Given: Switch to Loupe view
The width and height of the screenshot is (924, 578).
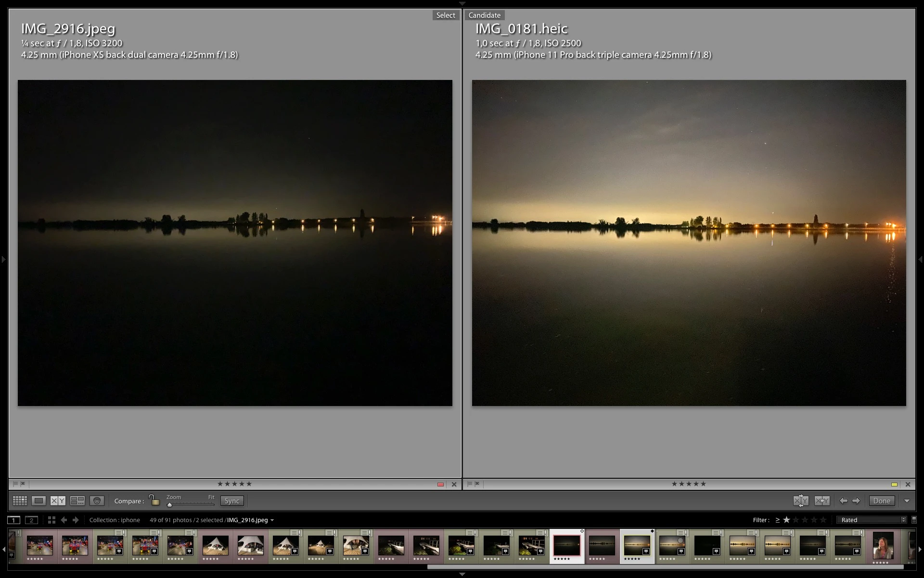Looking at the screenshot, I should pos(39,501).
